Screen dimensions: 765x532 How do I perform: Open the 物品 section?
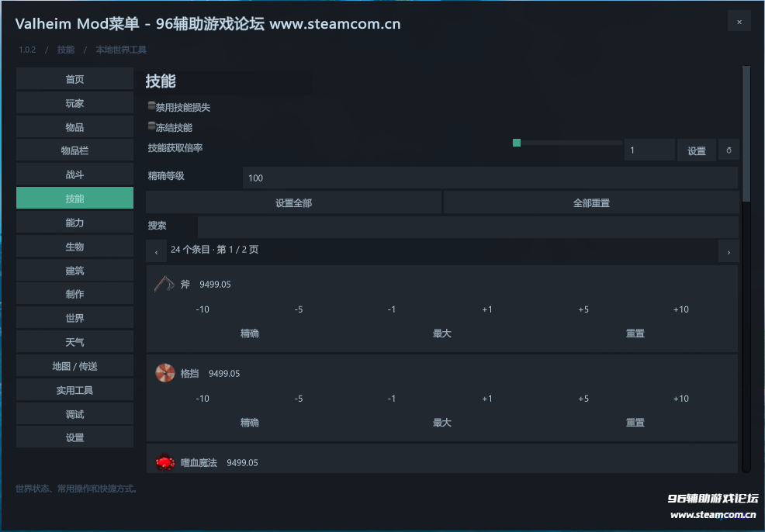pos(74,126)
